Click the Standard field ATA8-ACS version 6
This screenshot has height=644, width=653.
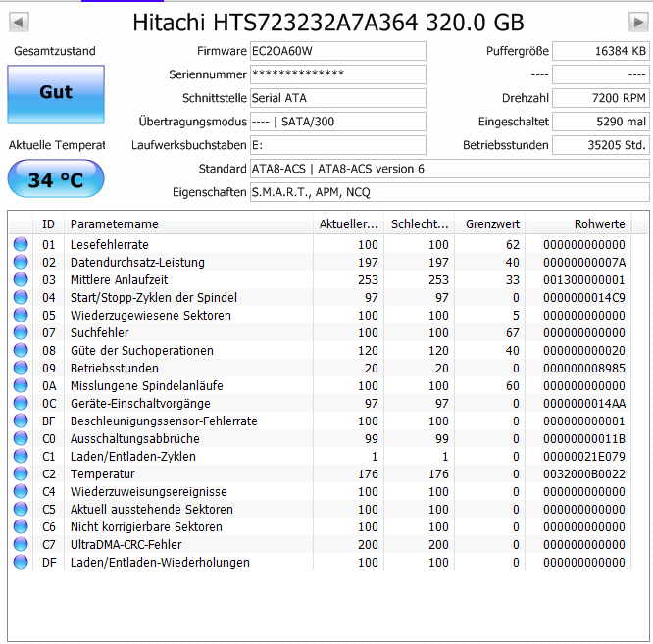pos(450,169)
